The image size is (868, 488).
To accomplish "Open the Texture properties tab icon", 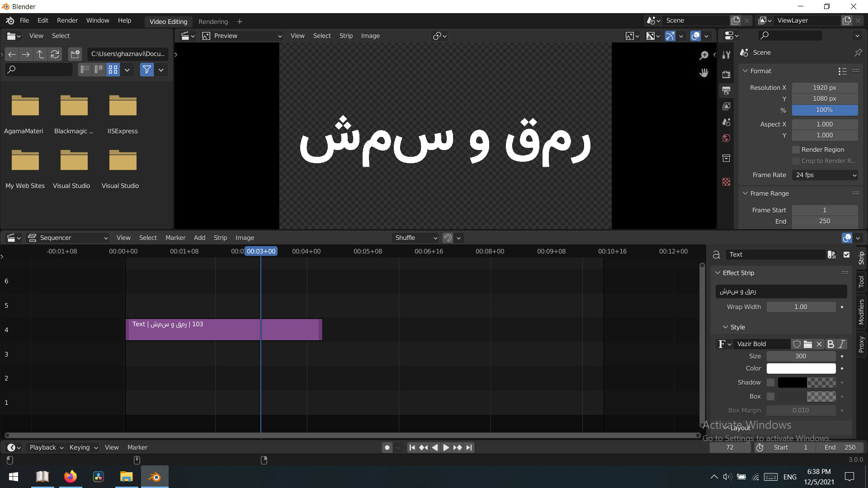I will [x=726, y=182].
